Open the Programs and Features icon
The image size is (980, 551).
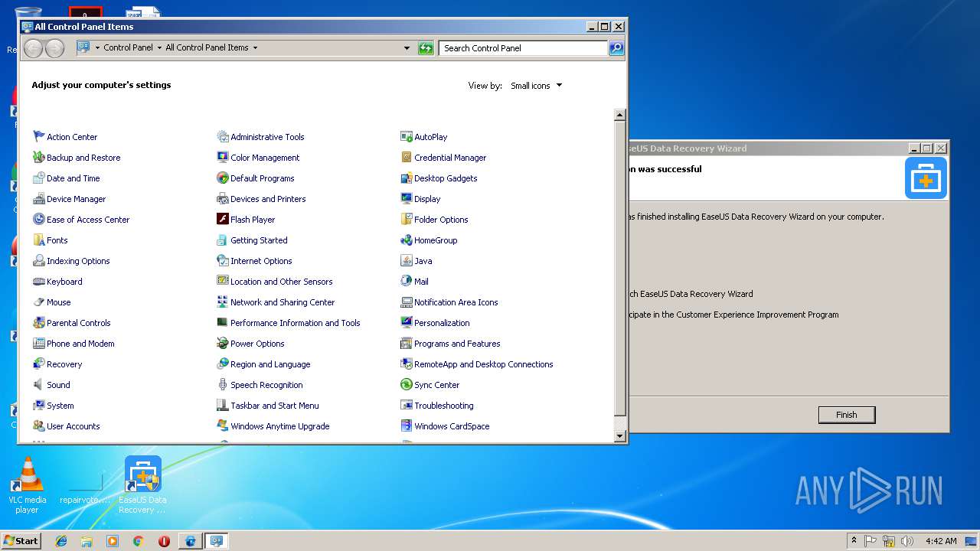point(407,343)
